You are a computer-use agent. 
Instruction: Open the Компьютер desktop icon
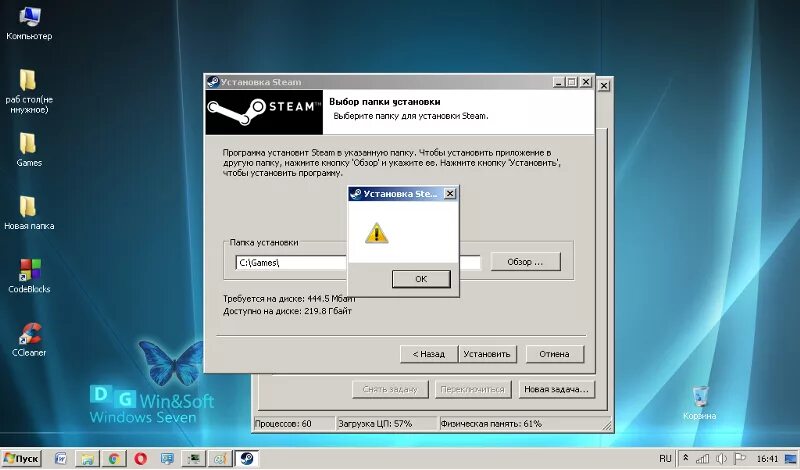[x=29, y=24]
